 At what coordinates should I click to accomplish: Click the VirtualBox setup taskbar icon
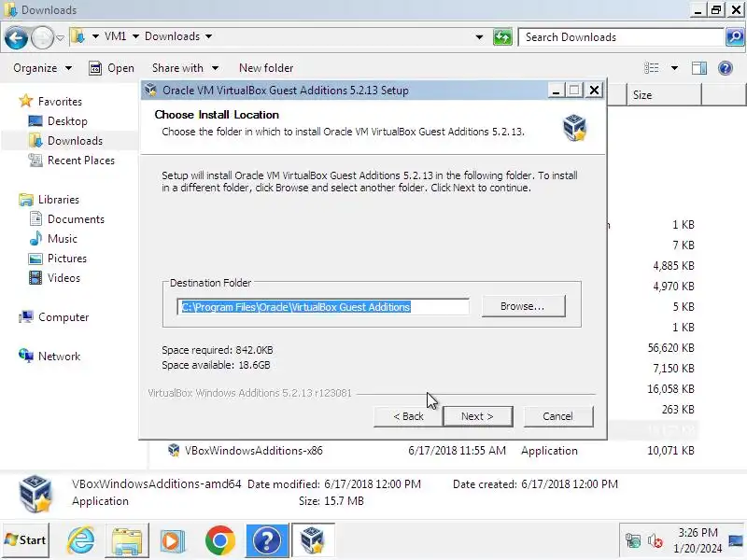click(313, 540)
